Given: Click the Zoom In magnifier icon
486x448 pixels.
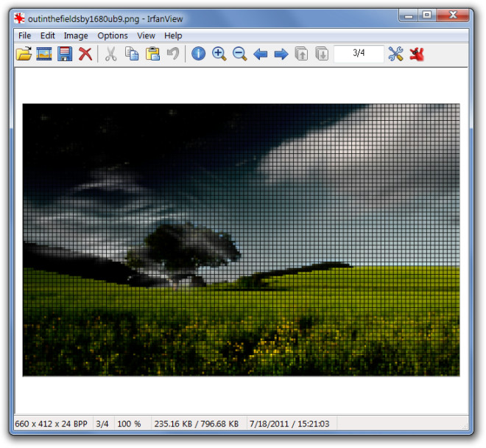Looking at the screenshot, I should (x=219, y=54).
